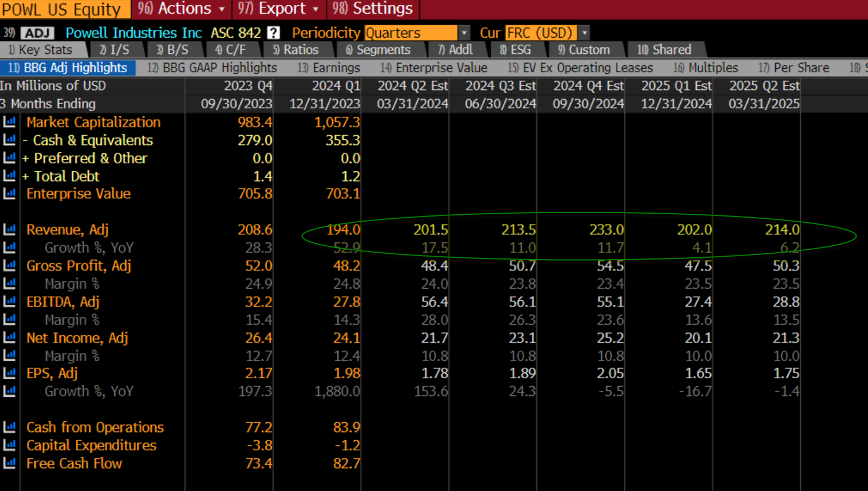868x491 pixels.
Task: Open chart icon for EBITDA, Adj row
Action: coord(9,302)
